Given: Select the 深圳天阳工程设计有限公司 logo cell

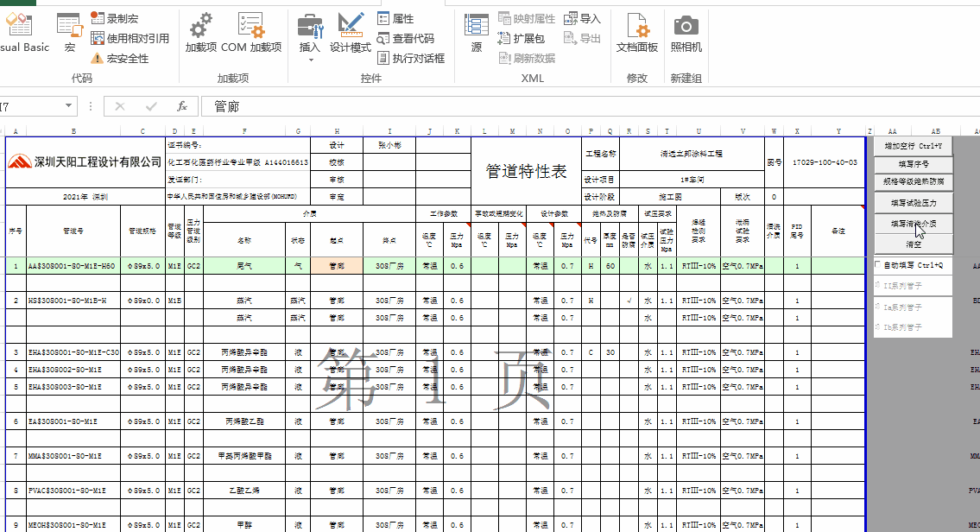Looking at the screenshot, I should pos(85,162).
